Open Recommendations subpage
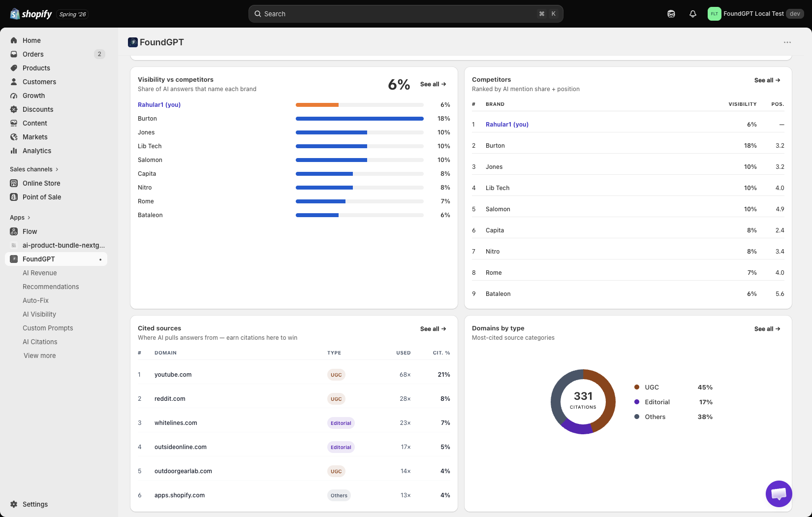The width and height of the screenshot is (812, 517). point(51,287)
